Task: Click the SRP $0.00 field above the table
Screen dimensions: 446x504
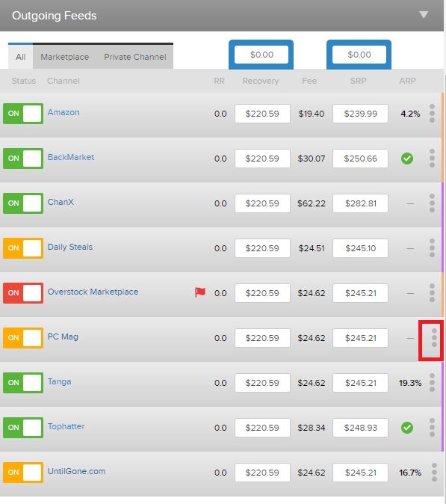Action: (x=359, y=55)
